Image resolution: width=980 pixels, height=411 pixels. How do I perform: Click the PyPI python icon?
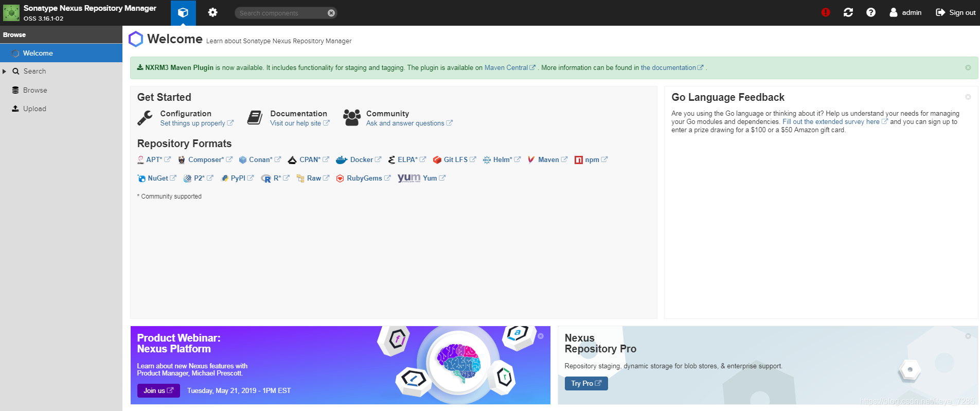[225, 178]
